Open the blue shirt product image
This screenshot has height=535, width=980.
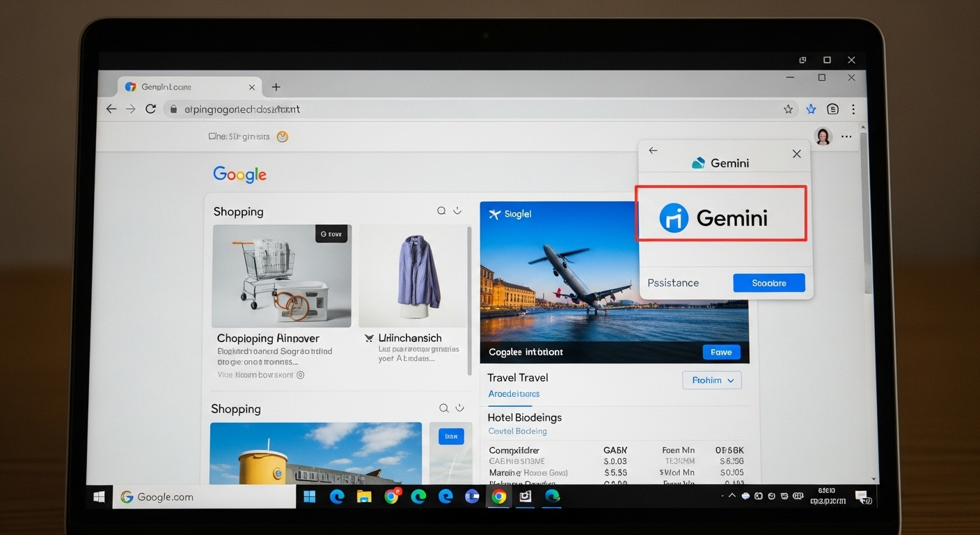[413, 276]
